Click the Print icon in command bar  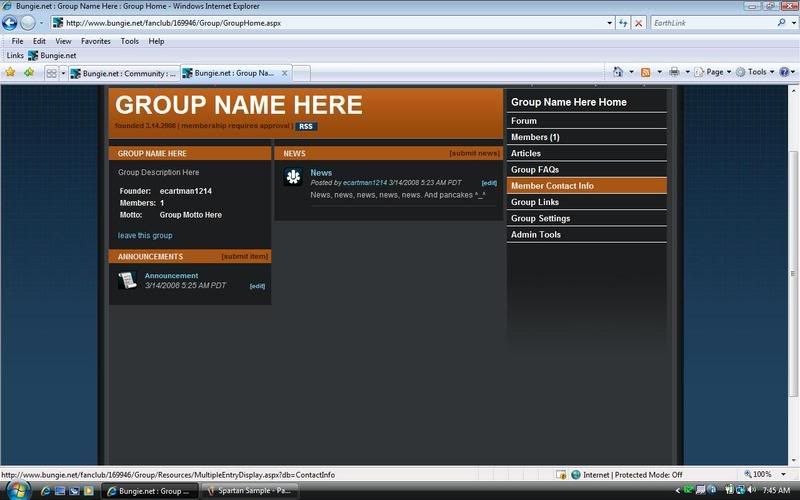click(x=674, y=72)
